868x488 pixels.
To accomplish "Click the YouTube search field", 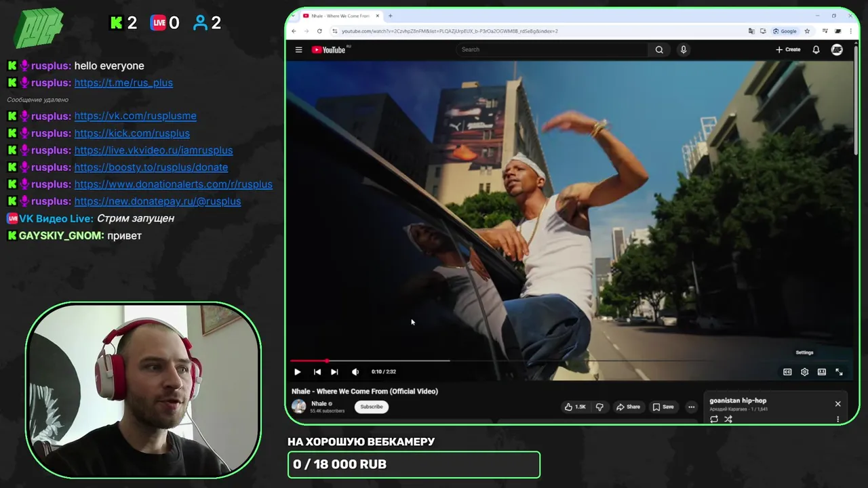I will (553, 49).
